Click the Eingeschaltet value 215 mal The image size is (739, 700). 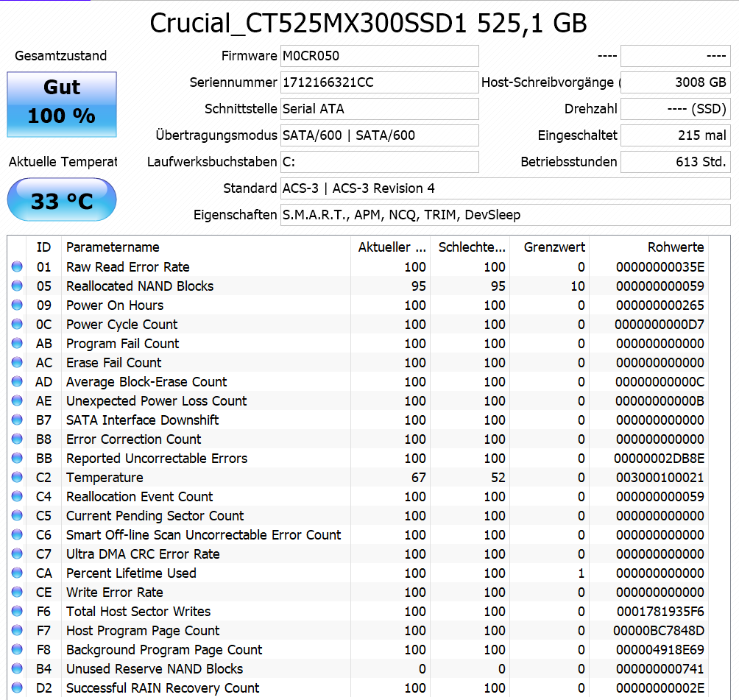click(x=676, y=135)
